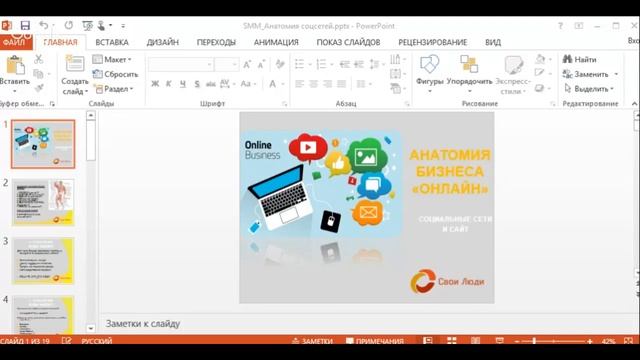Image resolution: width=640 pixels, height=360 pixels.
Task: Switch to the ПОКАЗ СЛАЙДОВ tab
Action: tap(349, 42)
